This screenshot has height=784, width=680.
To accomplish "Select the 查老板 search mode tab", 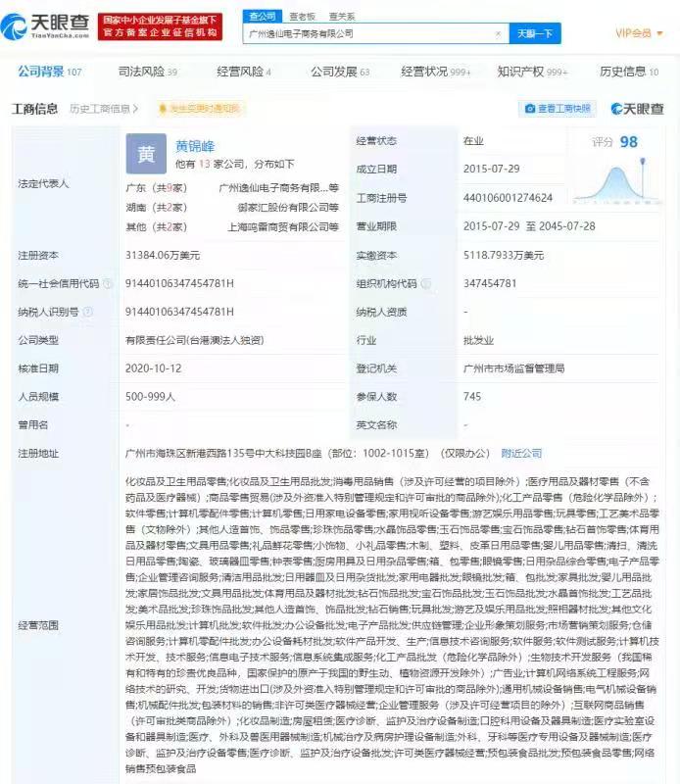I will pos(302,17).
